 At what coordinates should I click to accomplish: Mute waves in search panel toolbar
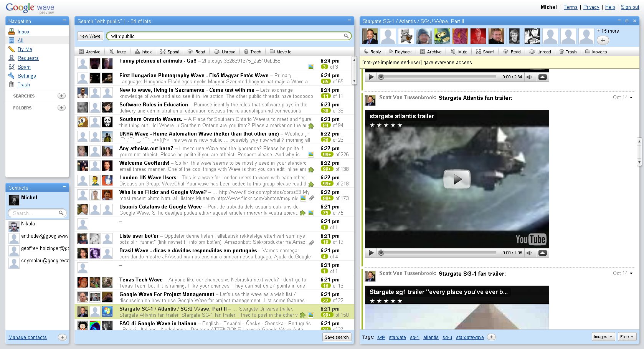[x=118, y=52]
